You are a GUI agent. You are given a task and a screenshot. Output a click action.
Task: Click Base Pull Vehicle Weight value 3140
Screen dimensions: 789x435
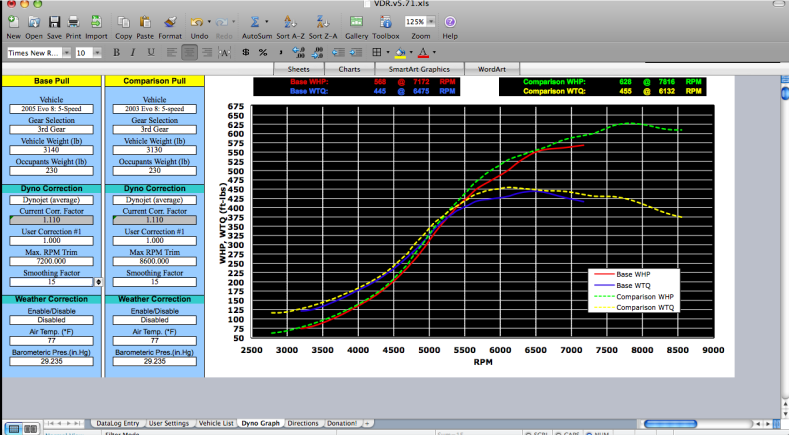(51, 150)
